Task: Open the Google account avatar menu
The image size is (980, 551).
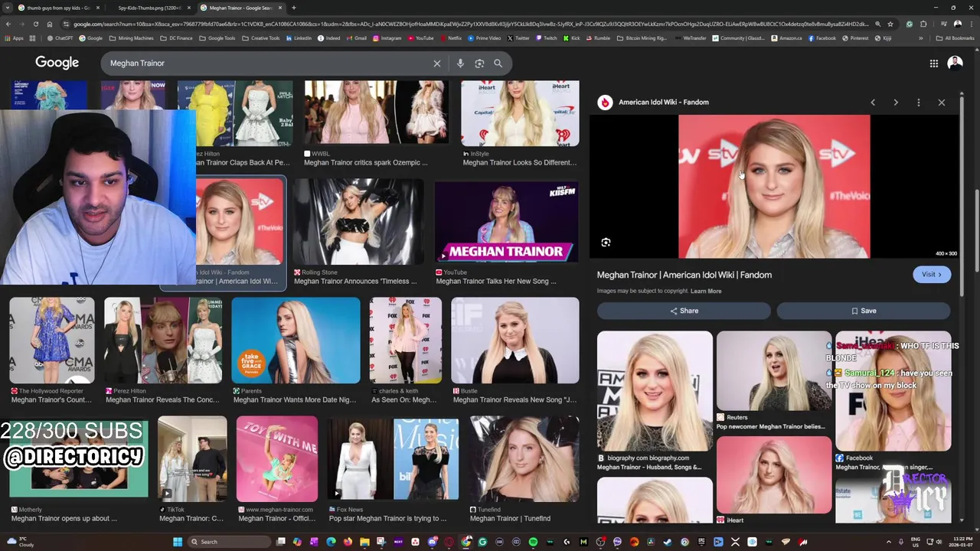Action: (x=955, y=63)
